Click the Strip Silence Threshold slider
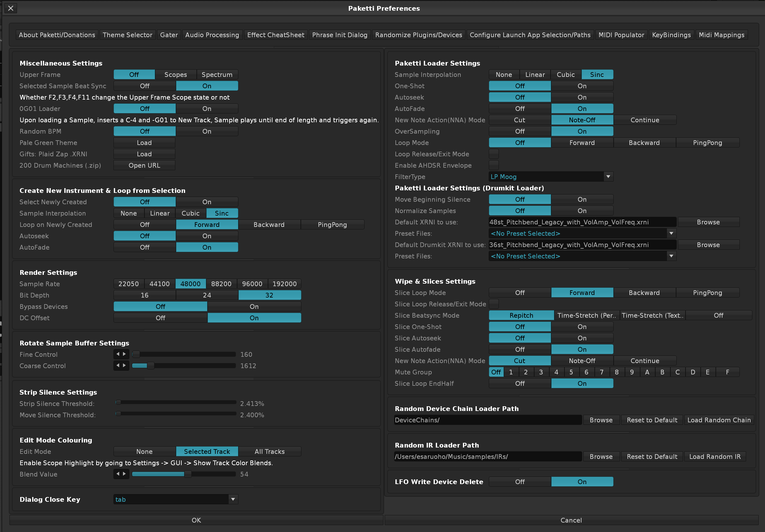Viewport: 765px width, 532px height. click(177, 403)
